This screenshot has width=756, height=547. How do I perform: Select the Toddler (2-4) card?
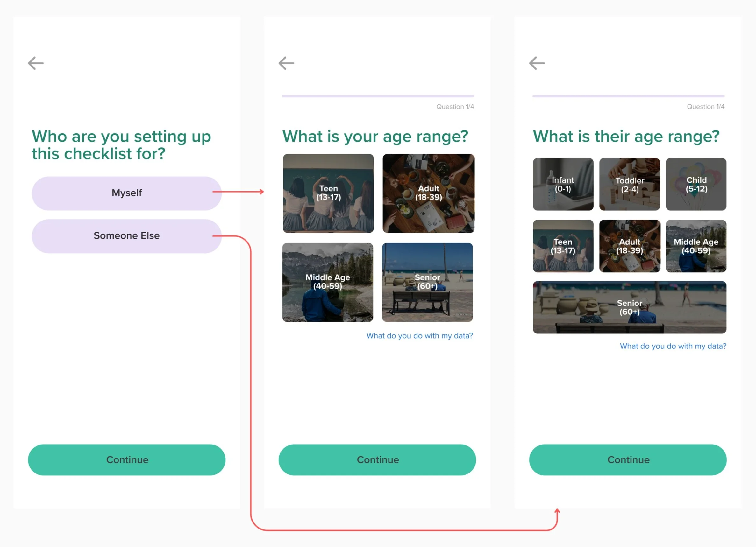click(629, 184)
